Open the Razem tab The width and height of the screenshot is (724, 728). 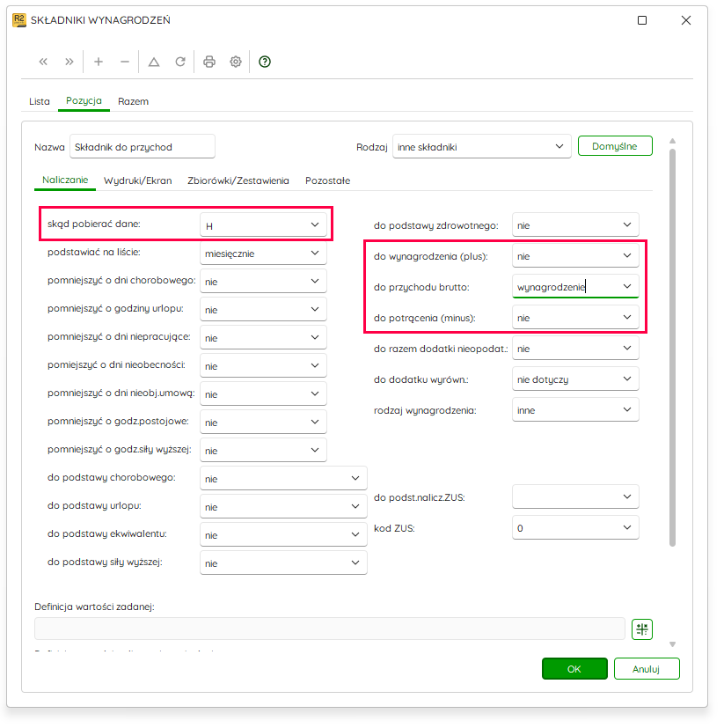click(x=133, y=101)
